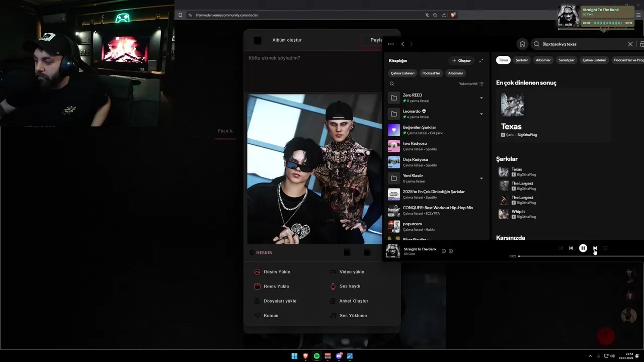Select the Sanatçılar search filter tab
Viewport: 644px width, 362px height.
[x=567, y=60]
